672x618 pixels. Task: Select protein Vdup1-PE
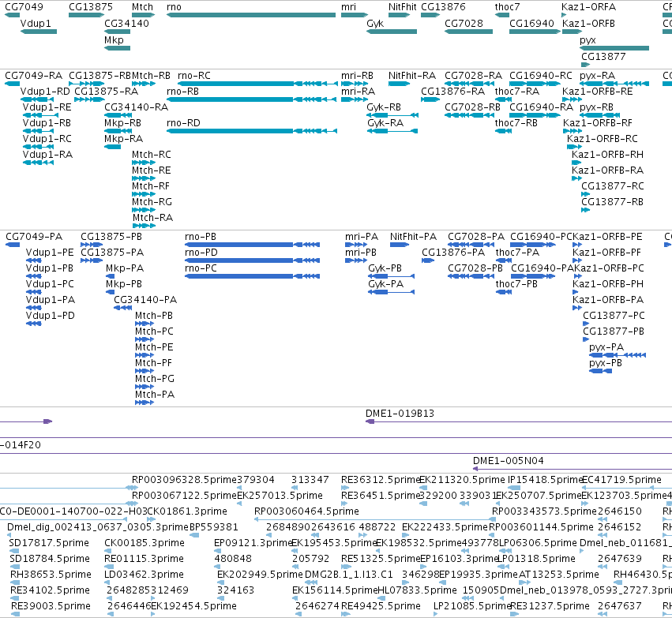(33, 260)
